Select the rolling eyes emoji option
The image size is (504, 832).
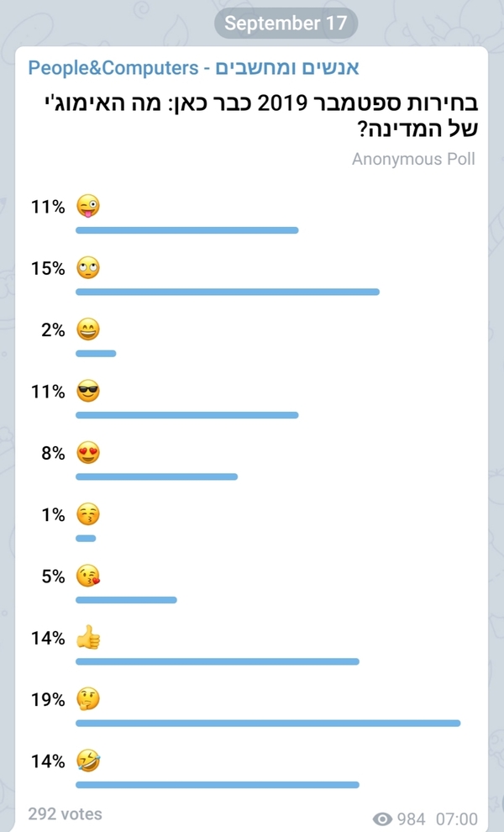(x=88, y=269)
